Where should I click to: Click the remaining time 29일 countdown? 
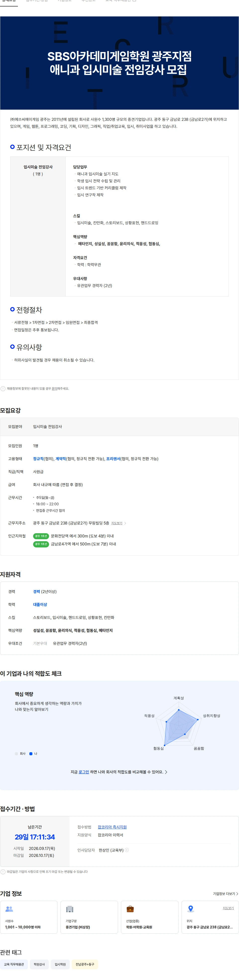35,837
